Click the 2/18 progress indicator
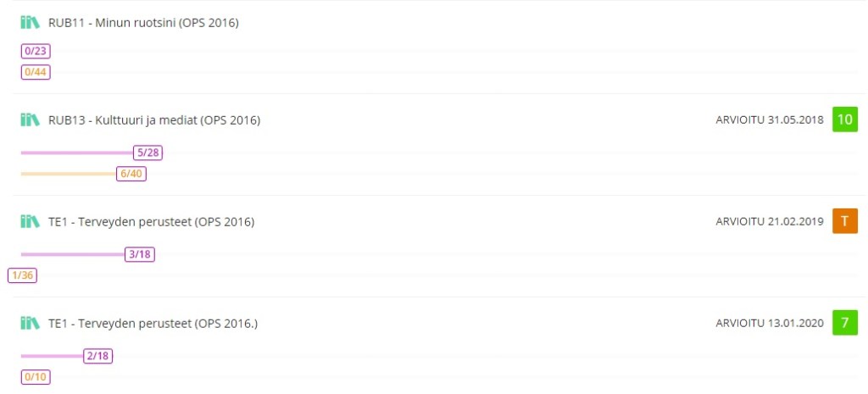The width and height of the screenshot is (868, 394). 98,356
